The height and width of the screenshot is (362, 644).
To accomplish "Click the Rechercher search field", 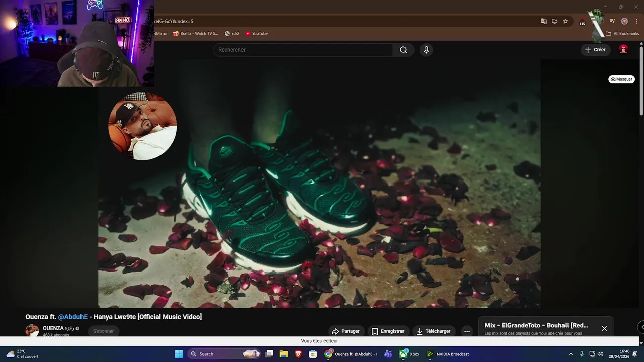I will point(303,50).
